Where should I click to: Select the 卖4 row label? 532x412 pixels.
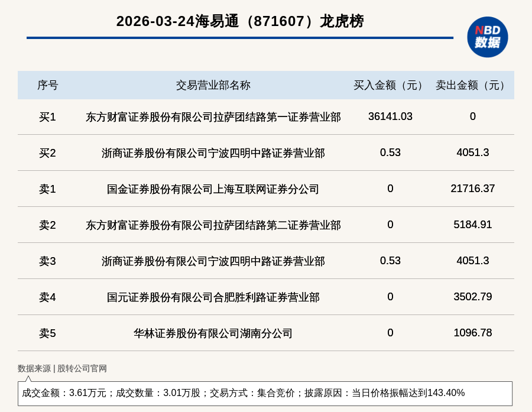[47, 297]
